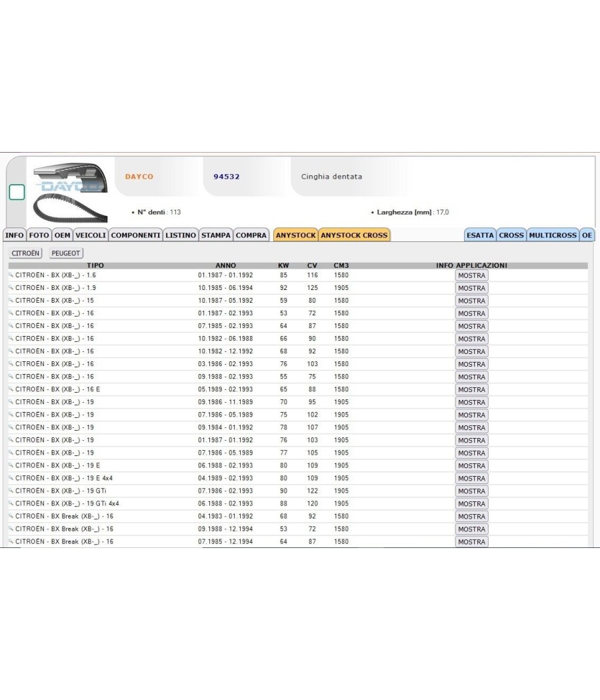Show the LISTINO tab
This screenshot has height=700, width=600.
tap(181, 235)
